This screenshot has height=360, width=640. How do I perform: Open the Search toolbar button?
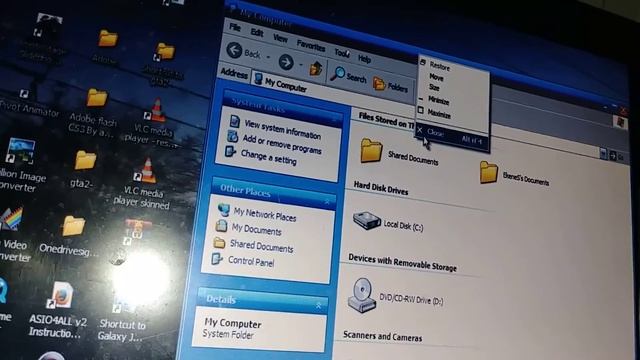coord(348,76)
